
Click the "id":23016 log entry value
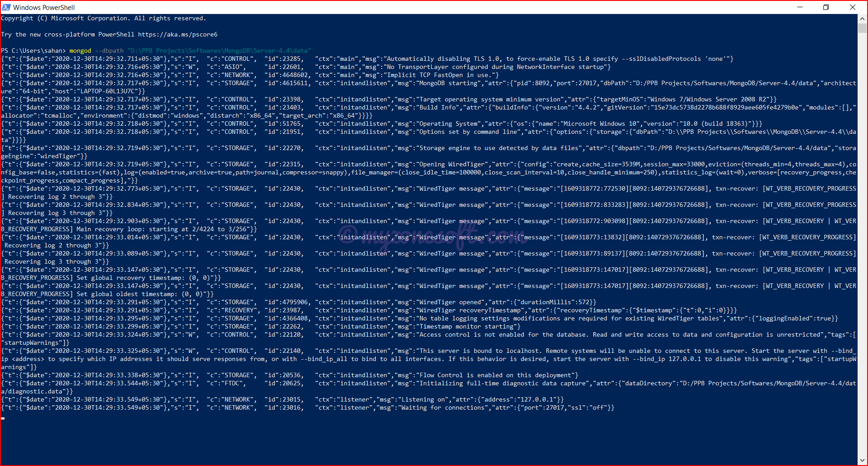pyautogui.click(x=284, y=408)
